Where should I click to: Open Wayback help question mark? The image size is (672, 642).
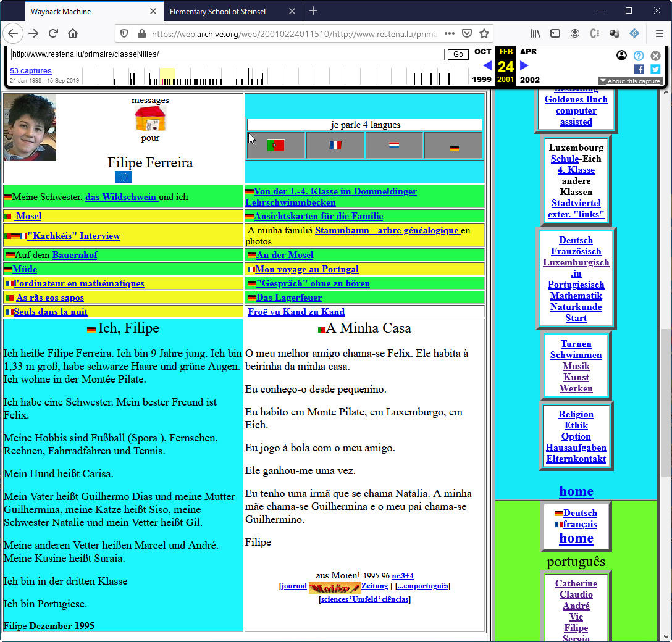(x=639, y=55)
